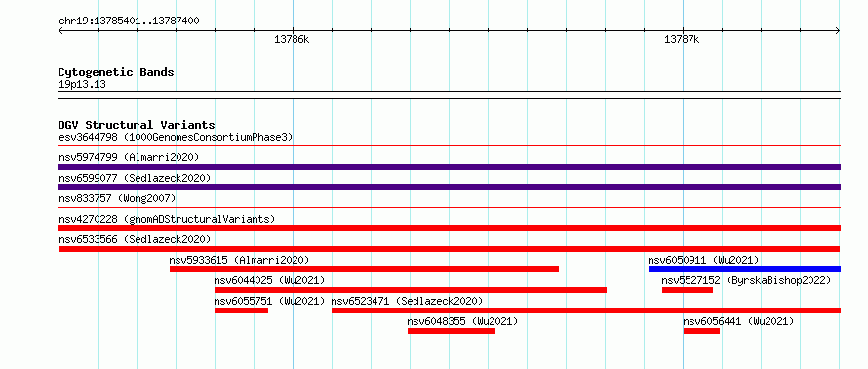Click the short red nsv6055751 bar
The height and width of the screenshot is (369, 868).
point(241,310)
